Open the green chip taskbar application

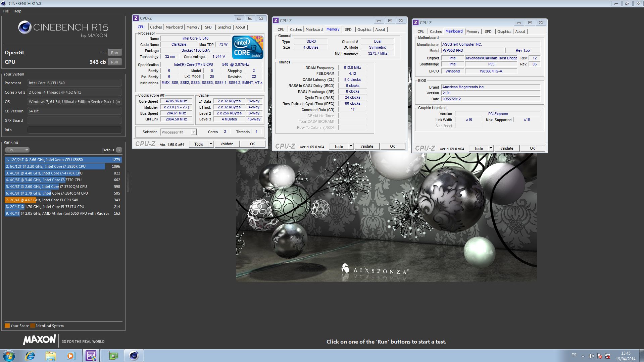[x=113, y=356]
